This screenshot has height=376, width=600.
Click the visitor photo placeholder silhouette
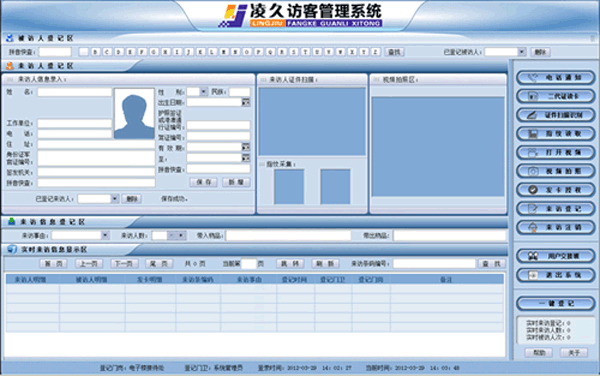coord(134,114)
